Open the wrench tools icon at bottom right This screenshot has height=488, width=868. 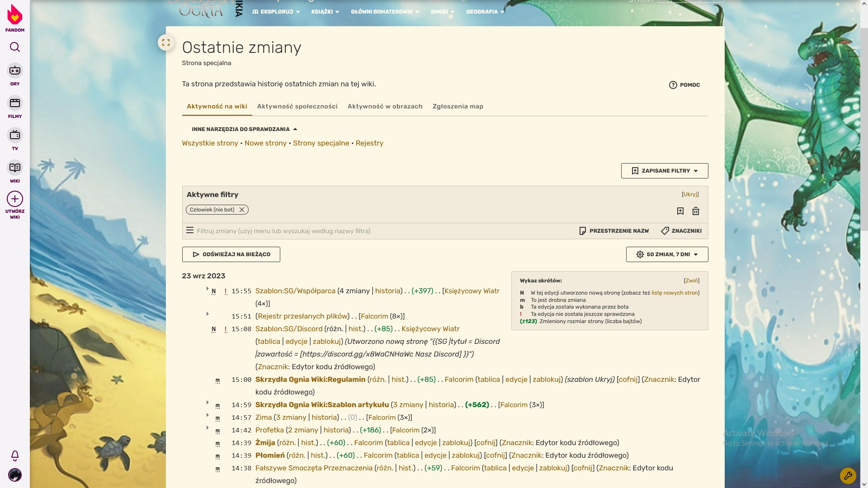point(848,475)
